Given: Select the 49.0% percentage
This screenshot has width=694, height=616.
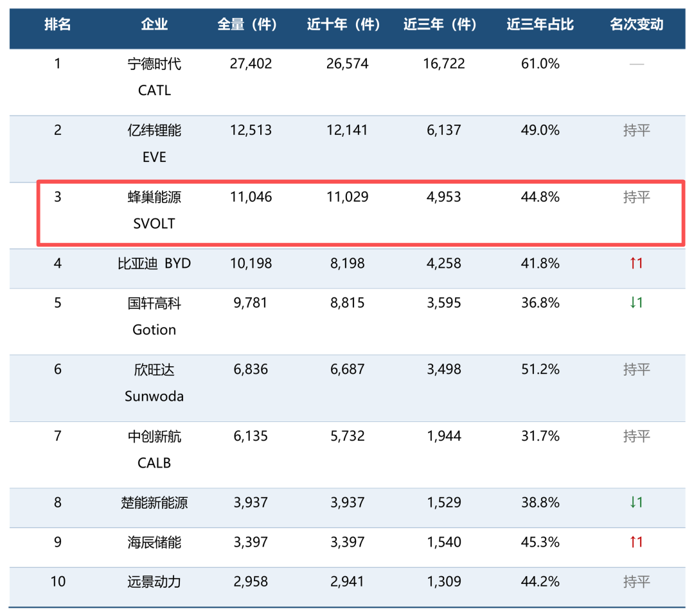Looking at the screenshot, I should click(540, 130).
